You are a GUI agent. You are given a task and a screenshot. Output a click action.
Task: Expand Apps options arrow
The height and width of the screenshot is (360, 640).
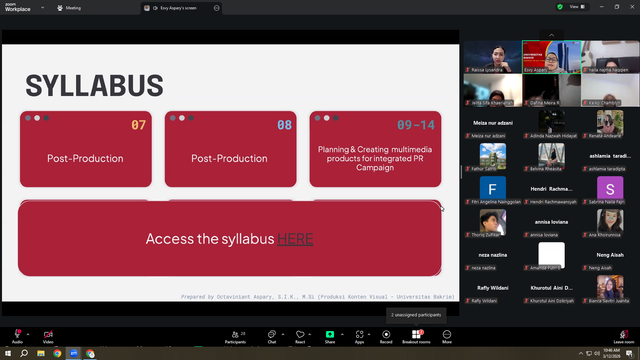369,334
